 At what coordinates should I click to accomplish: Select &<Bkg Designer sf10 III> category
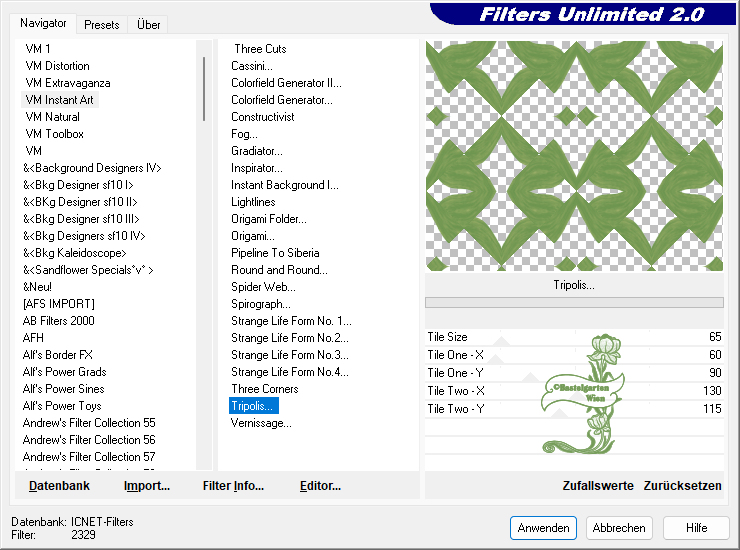(81, 219)
